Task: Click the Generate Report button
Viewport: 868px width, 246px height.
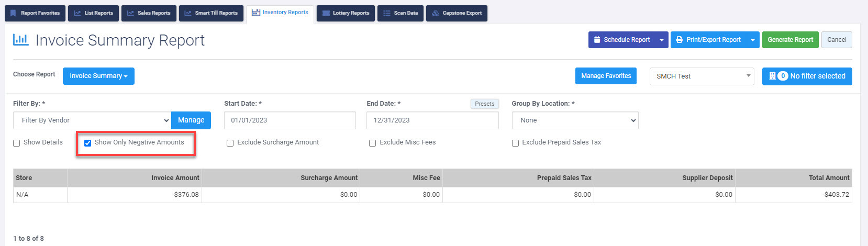Action: pyautogui.click(x=790, y=40)
